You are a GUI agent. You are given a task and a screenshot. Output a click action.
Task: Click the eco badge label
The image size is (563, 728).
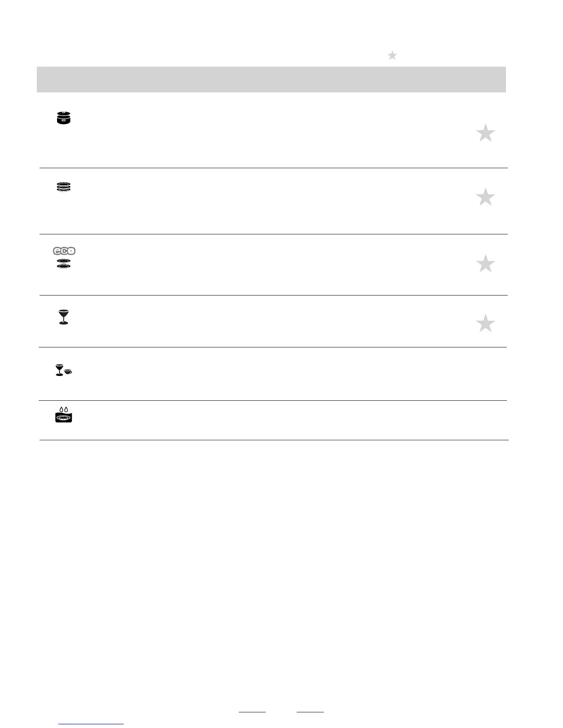pos(64,251)
